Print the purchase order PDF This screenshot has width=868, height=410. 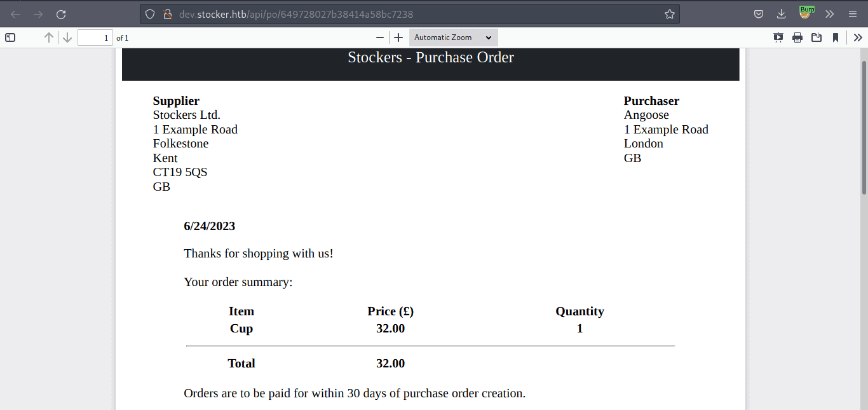point(797,38)
